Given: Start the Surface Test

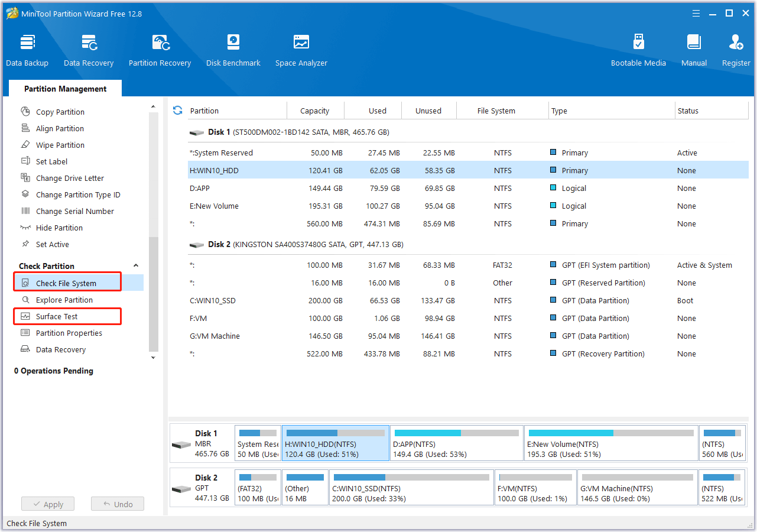Looking at the screenshot, I should [x=57, y=316].
